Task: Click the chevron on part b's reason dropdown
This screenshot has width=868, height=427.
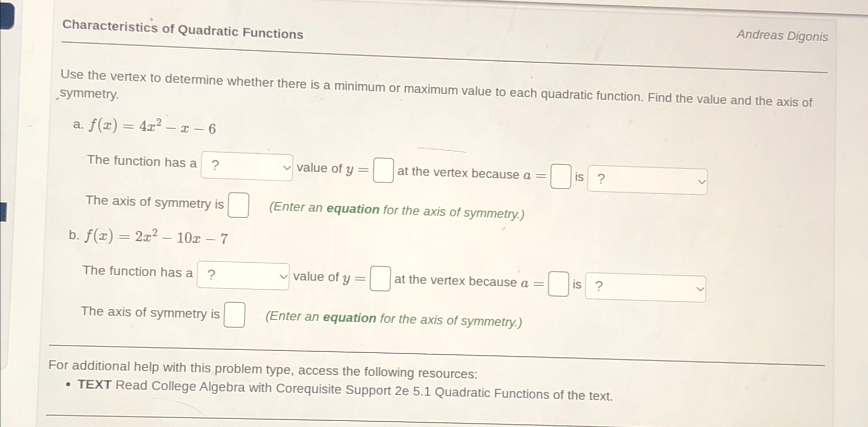Action: pyautogui.click(x=701, y=288)
